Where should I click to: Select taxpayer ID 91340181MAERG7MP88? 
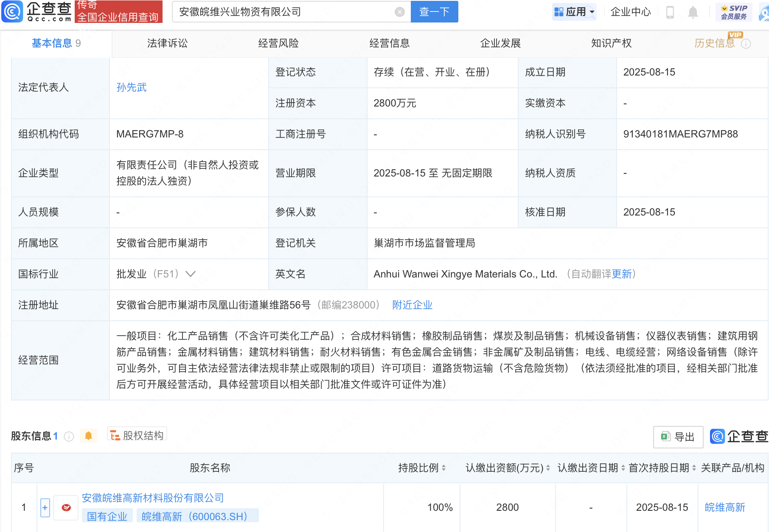coord(681,134)
